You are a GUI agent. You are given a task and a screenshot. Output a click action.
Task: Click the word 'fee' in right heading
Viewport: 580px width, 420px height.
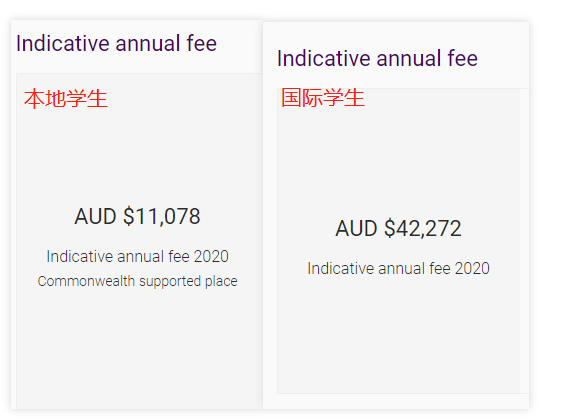[463, 58]
